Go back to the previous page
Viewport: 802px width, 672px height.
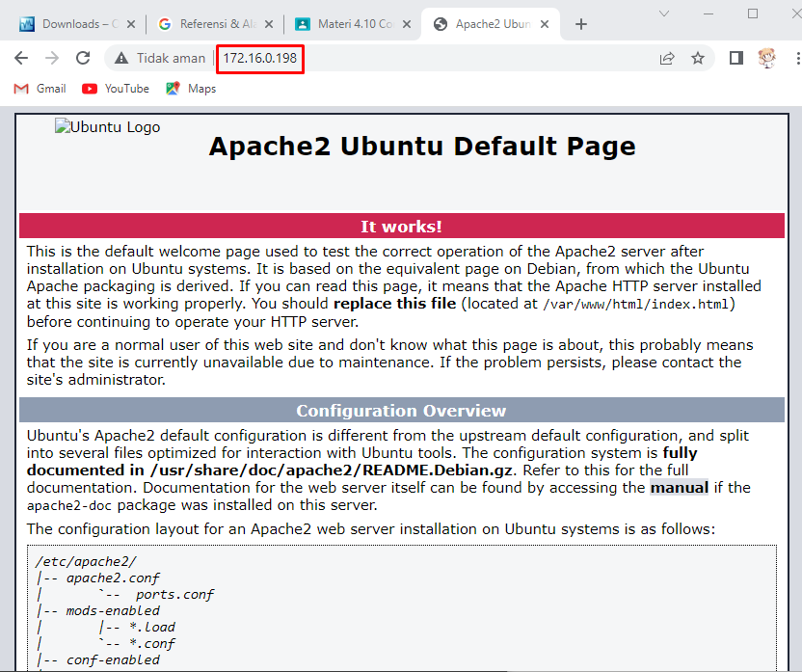pos(21,58)
